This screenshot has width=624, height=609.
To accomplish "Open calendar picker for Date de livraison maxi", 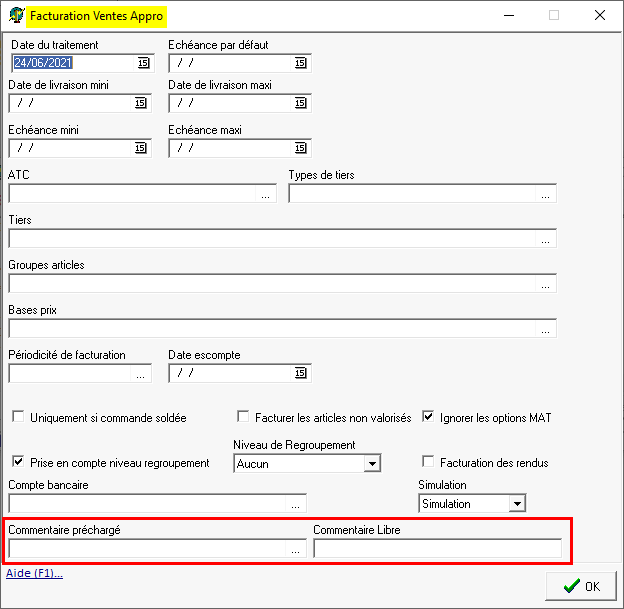I will click(x=300, y=103).
